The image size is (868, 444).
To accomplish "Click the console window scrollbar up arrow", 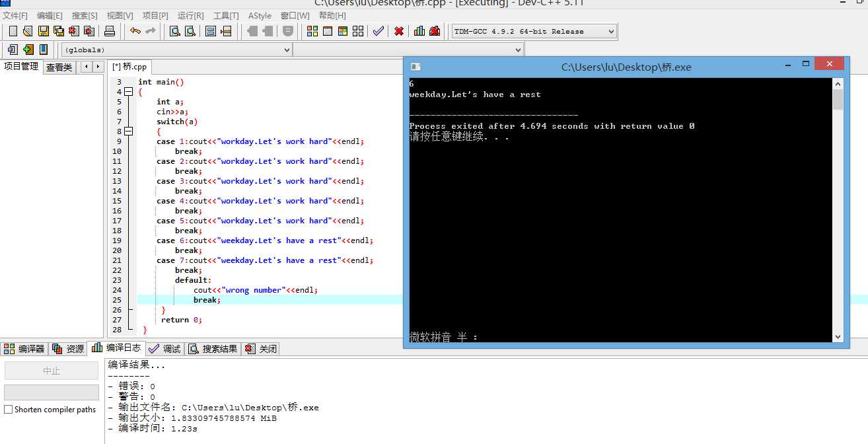I will tap(838, 83).
